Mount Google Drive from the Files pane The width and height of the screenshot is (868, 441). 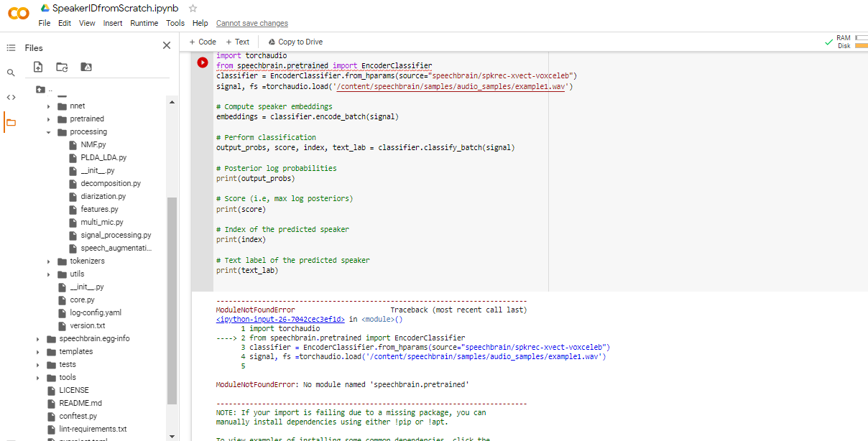86,67
